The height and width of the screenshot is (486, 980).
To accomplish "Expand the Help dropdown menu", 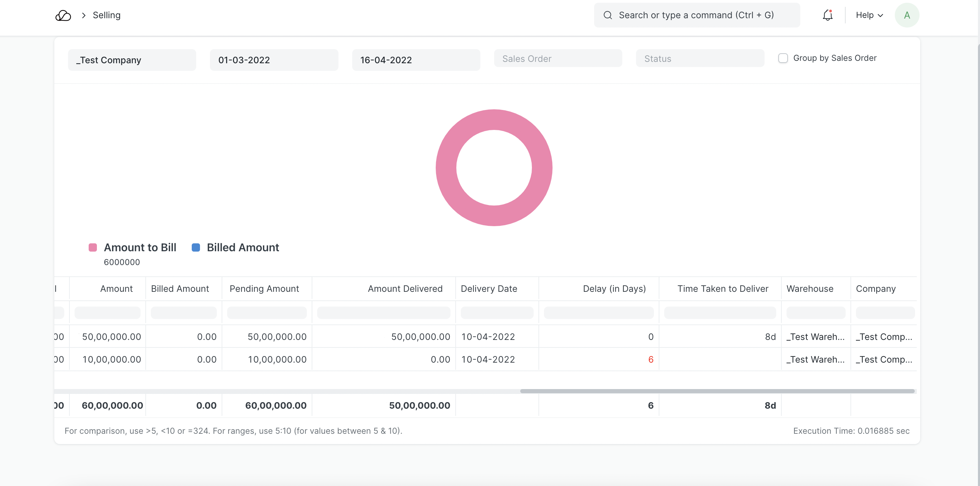I will [869, 15].
